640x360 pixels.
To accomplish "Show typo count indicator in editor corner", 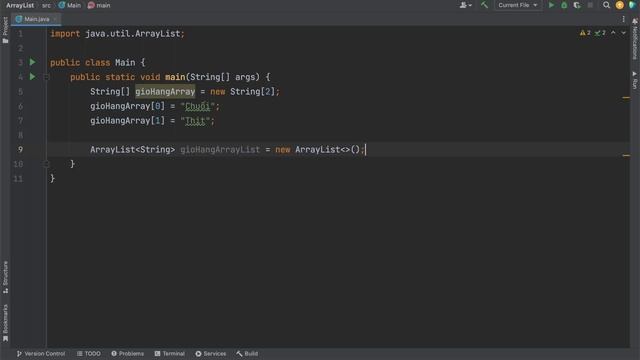I will tap(600, 33).
